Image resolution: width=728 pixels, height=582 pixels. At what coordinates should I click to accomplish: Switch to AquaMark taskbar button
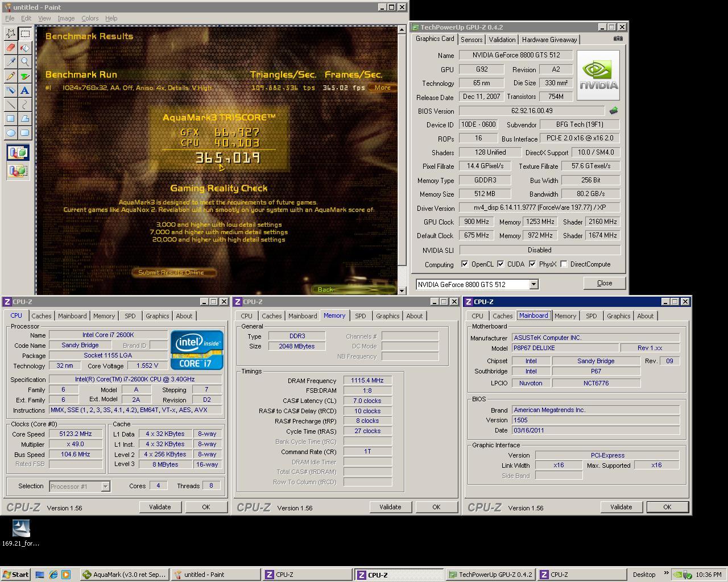125,575
